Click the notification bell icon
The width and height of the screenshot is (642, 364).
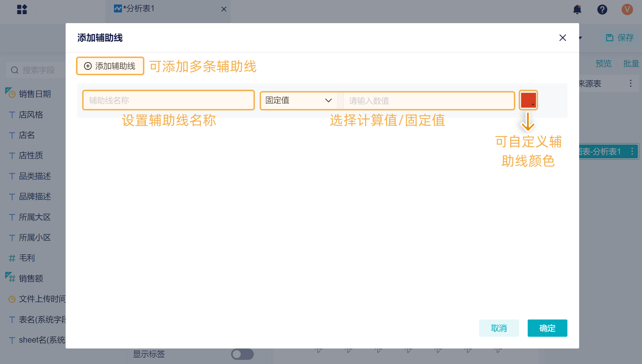(577, 10)
